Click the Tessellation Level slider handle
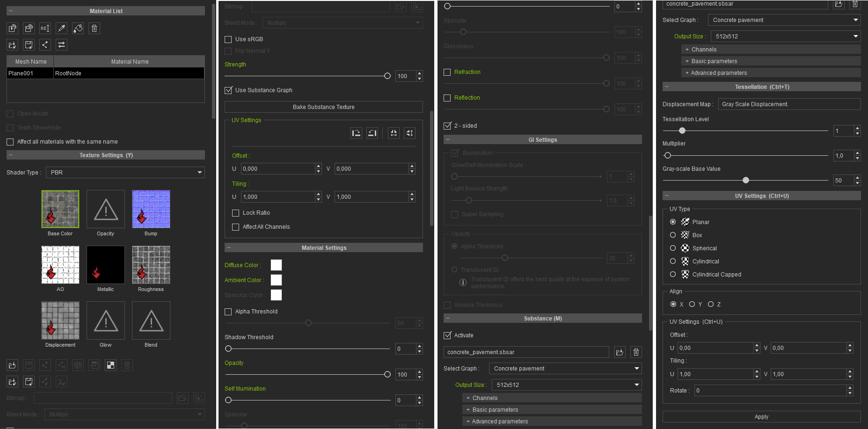The width and height of the screenshot is (868, 429). (682, 131)
